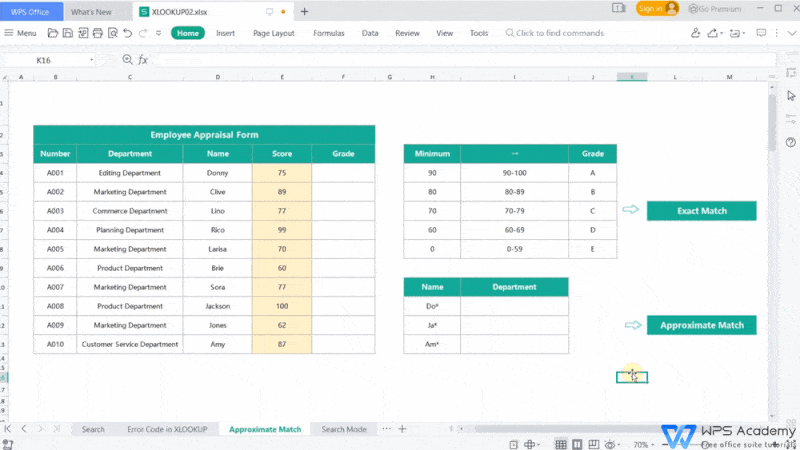800x450 pixels.
Task: Click the Exact Match button
Action: (x=701, y=210)
